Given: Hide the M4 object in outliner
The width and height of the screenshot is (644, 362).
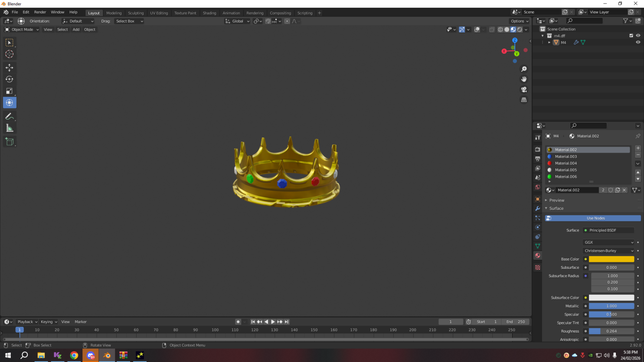Looking at the screenshot, I should (x=638, y=42).
